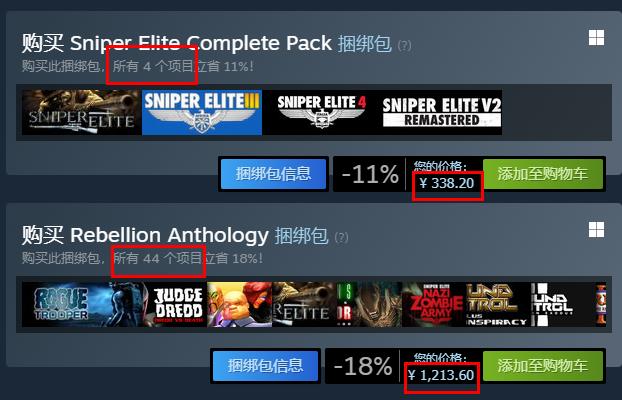Click the Windows platform icon for Sniper Elite pack
Screen dimensions: 622x400
click(x=596, y=38)
